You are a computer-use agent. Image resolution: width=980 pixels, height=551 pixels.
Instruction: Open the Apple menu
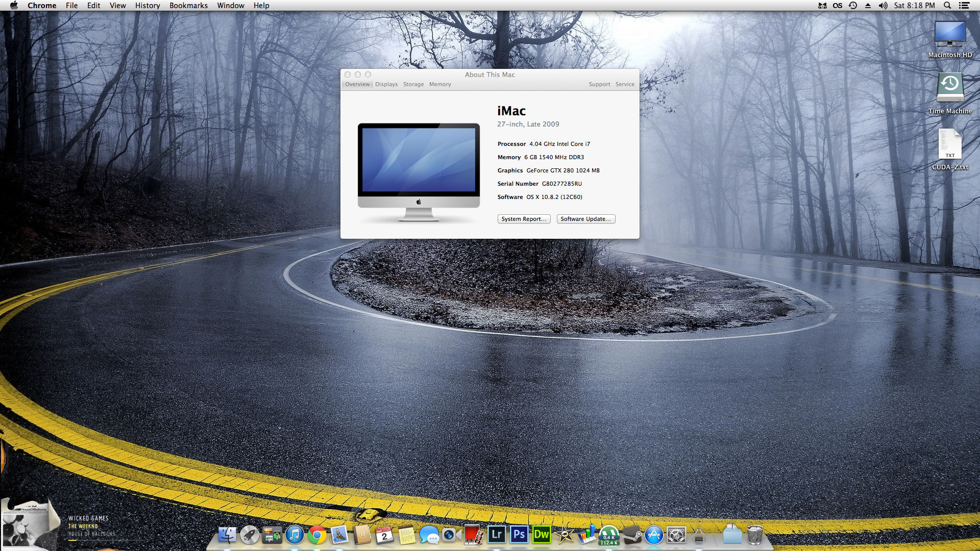[x=14, y=6]
